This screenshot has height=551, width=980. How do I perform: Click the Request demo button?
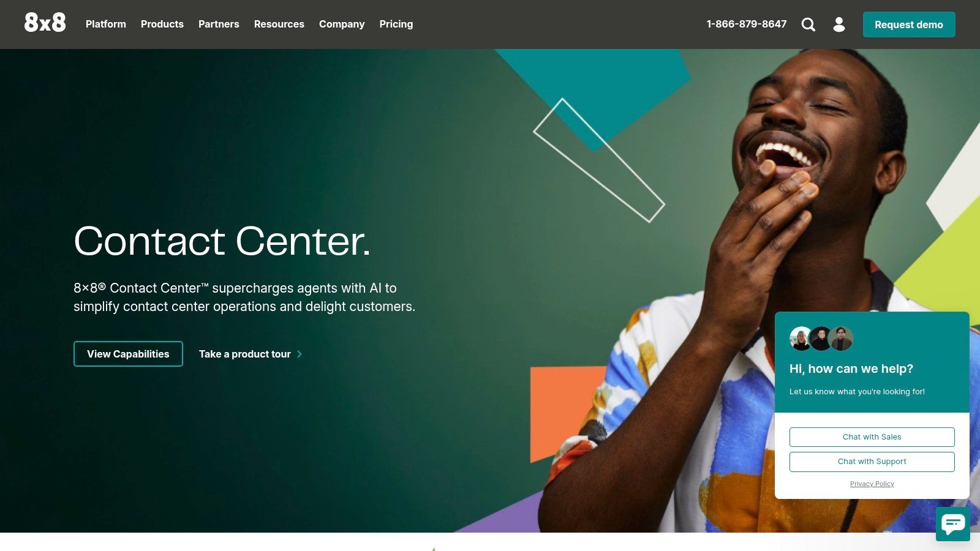909,24
